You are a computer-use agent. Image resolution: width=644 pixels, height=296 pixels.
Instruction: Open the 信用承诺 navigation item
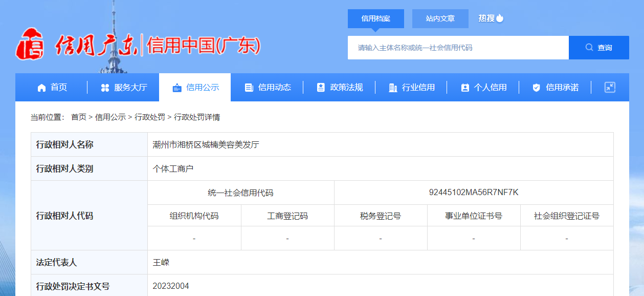point(556,88)
